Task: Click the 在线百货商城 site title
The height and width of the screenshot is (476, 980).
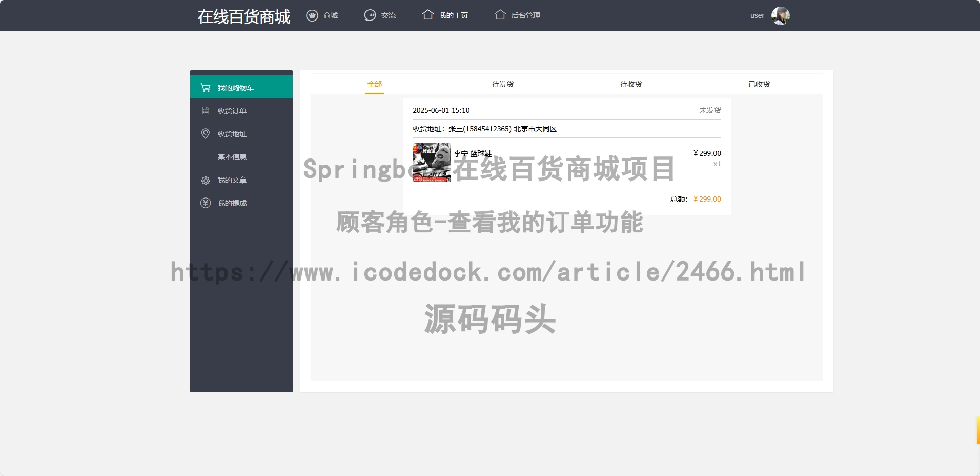Action: click(x=244, y=16)
